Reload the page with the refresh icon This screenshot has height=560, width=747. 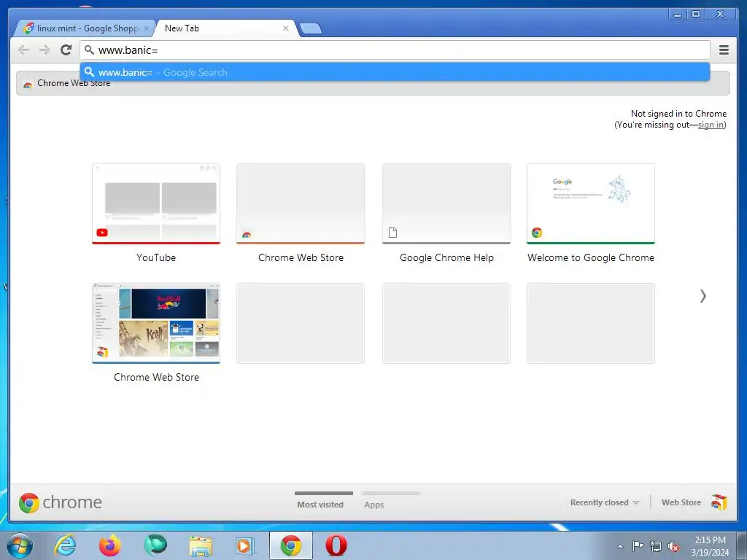(66, 50)
